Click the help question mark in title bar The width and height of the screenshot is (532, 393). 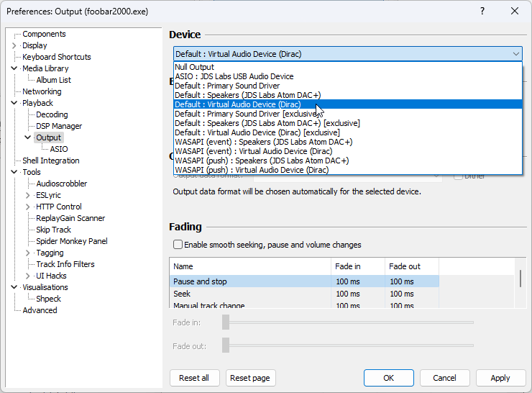point(482,12)
